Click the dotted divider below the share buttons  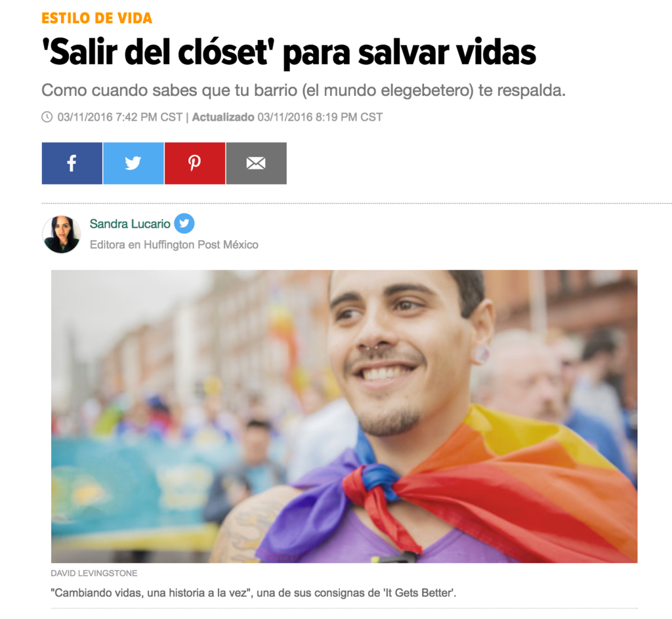pos(356,203)
